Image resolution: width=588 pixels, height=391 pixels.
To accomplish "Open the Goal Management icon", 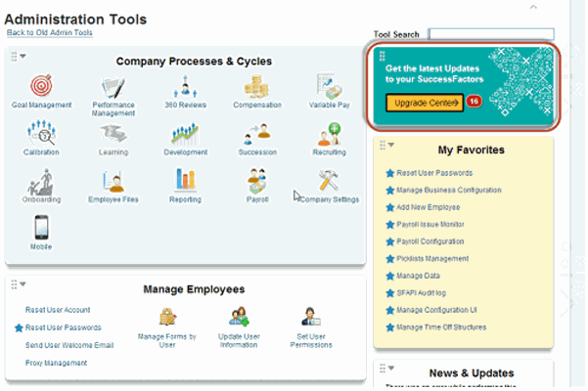I will click(41, 87).
